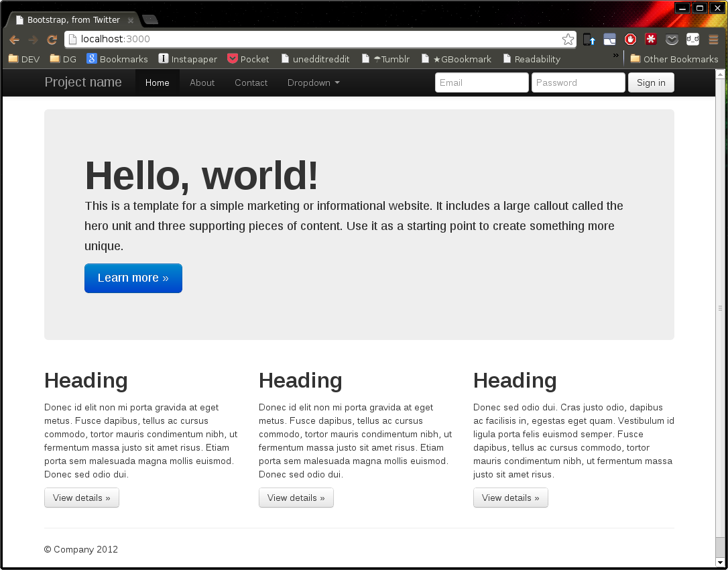The width and height of the screenshot is (728, 570).
Task: Open the DEV bookmarks folder
Action: point(24,59)
